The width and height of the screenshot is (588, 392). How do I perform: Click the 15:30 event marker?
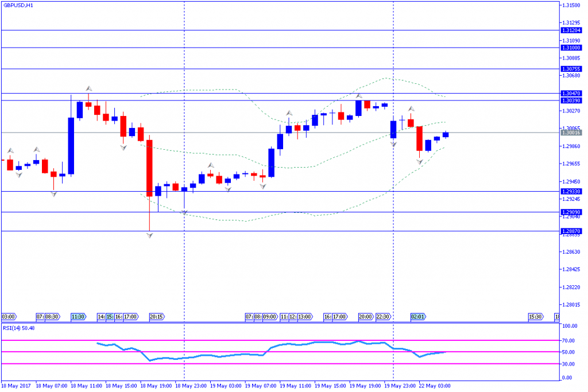click(x=535, y=316)
